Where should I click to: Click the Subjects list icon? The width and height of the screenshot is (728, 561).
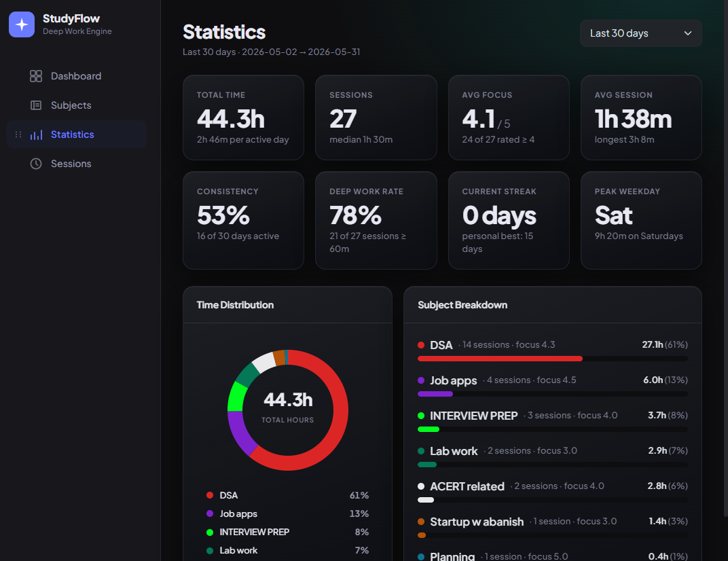pyautogui.click(x=36, y=105)
